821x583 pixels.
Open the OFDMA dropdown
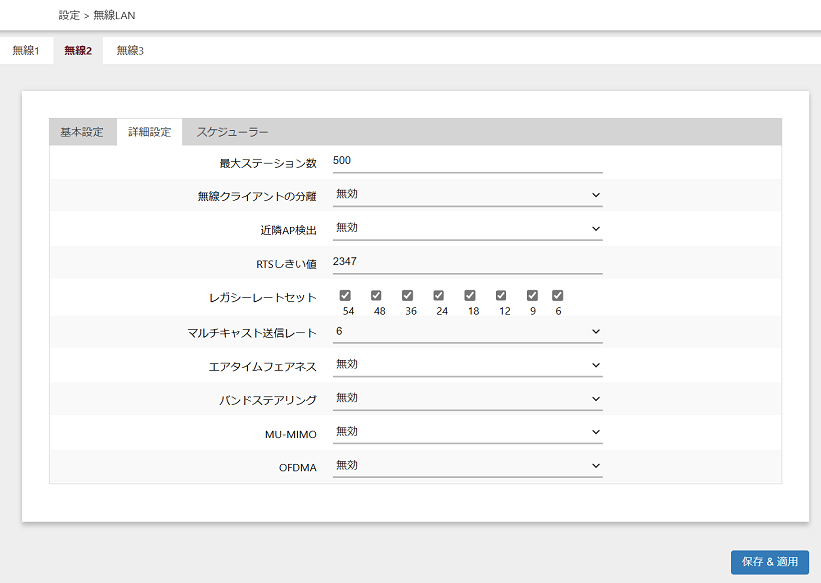point(468,466)
